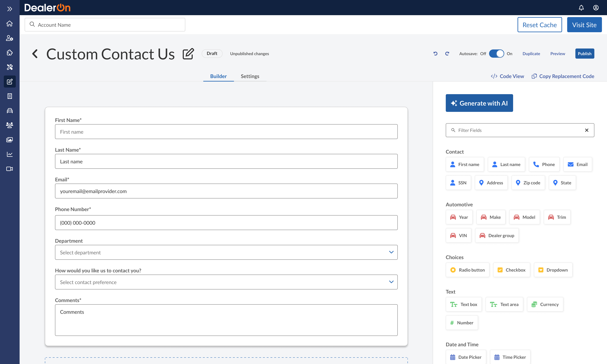The height and width of the screenshot is (364, 607).
Task: Add the Make automotive field
Action: [x=491, y=217]
